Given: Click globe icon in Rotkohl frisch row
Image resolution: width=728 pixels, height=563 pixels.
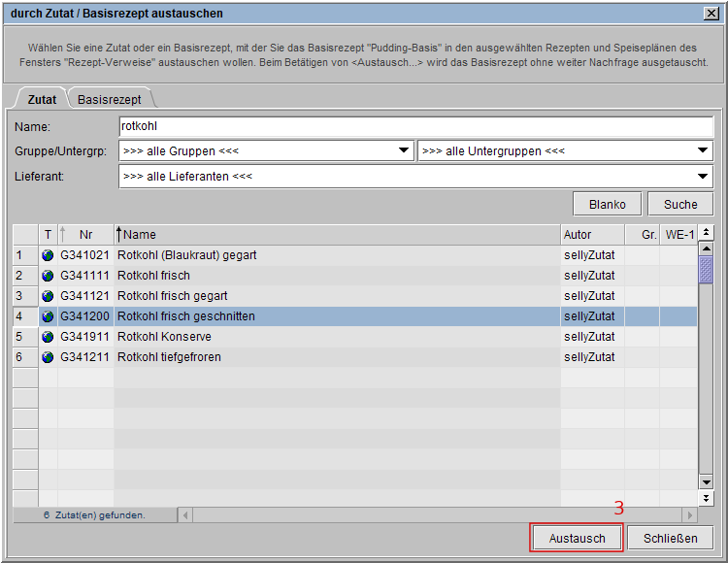Looking at the screenshot, I should click(48, 276).
